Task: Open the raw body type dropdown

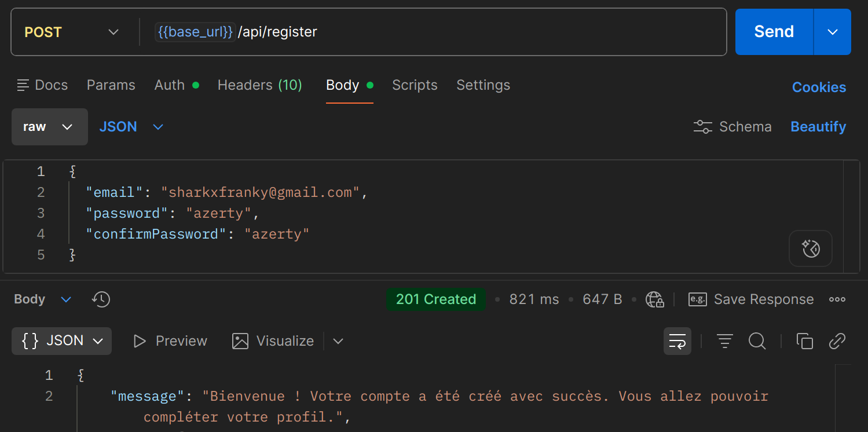Action: click(x=50, y=127)
